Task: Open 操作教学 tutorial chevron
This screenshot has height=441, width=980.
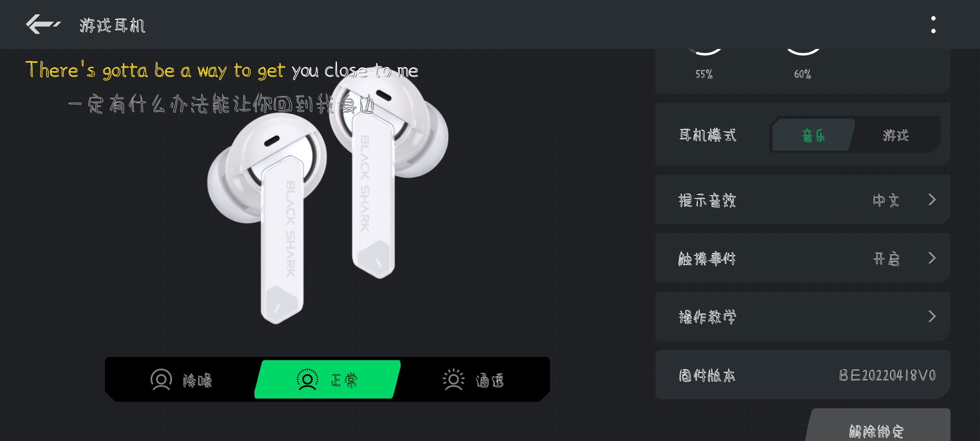Action: (x=932, y=316)
